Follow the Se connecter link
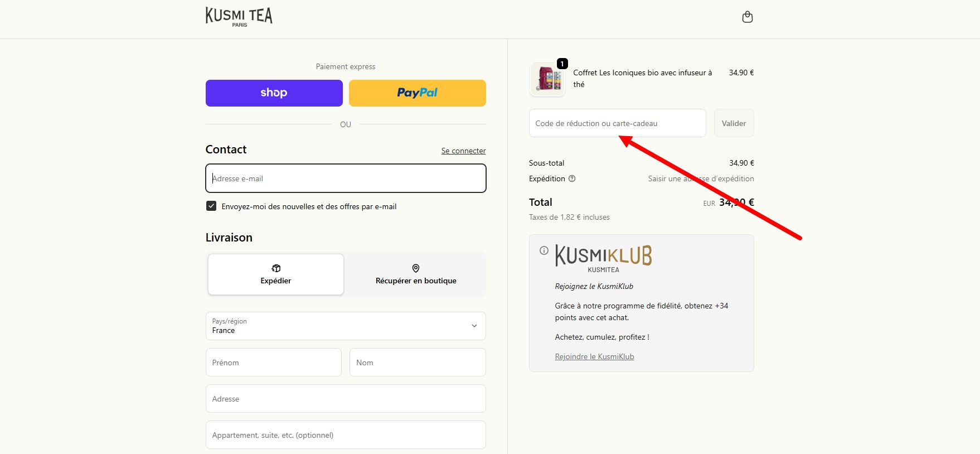This screenshot has width=980, height=454. pyautogui.click(x=463, y=151)
